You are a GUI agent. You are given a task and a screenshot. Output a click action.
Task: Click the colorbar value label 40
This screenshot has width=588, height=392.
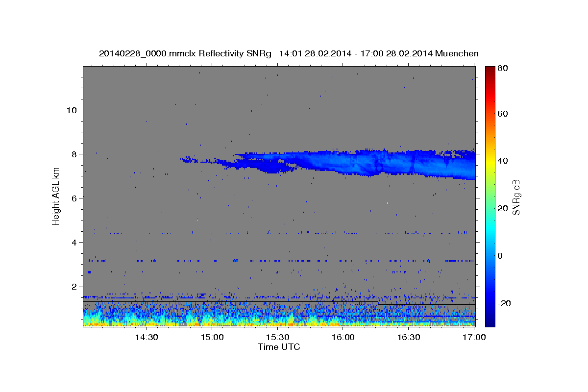point(503,161)
